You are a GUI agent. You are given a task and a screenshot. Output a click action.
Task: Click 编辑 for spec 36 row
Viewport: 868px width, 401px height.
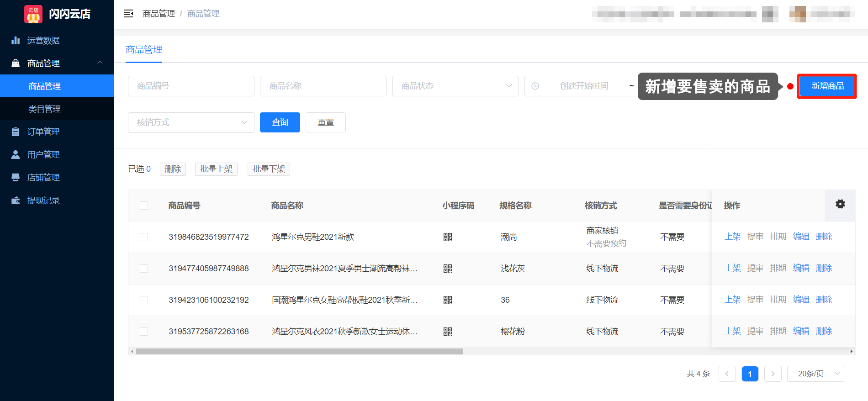(801, 300)
